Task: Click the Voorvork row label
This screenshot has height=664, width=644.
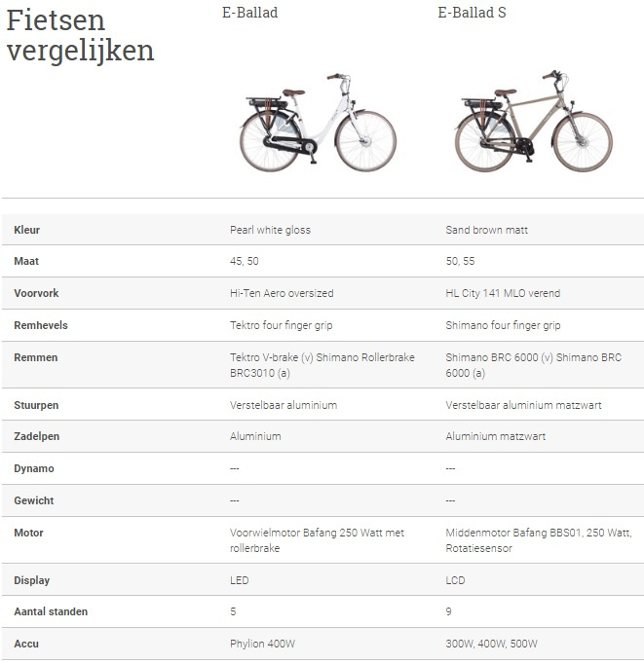Action: pyautogui.click(x=35, y=293)
